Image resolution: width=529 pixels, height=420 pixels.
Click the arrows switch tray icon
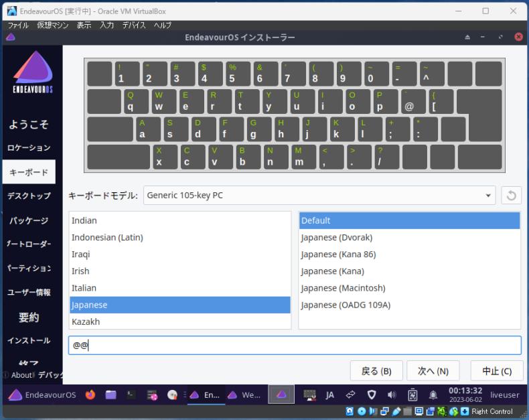(350, 395)
